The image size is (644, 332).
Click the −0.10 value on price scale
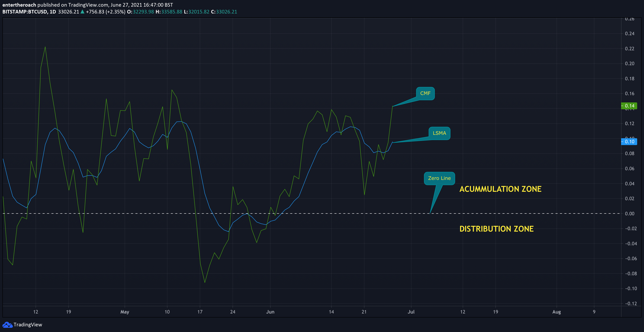(631, 289)
